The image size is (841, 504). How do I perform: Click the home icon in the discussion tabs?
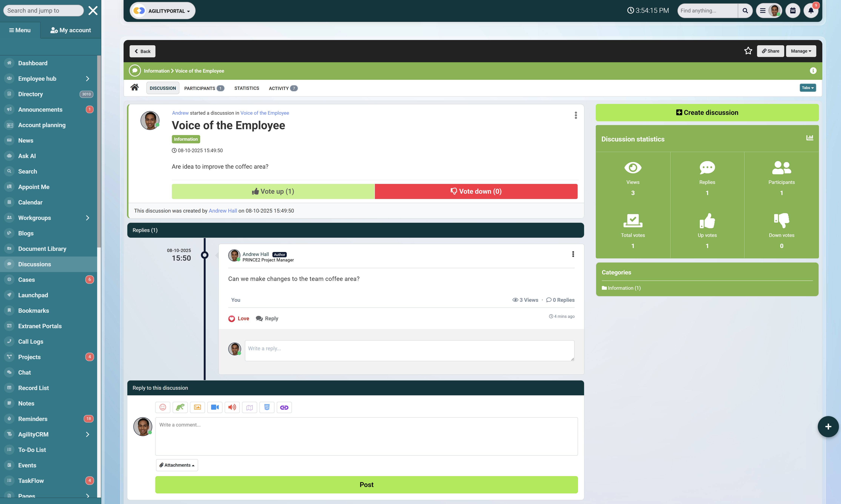click(135, 88)
